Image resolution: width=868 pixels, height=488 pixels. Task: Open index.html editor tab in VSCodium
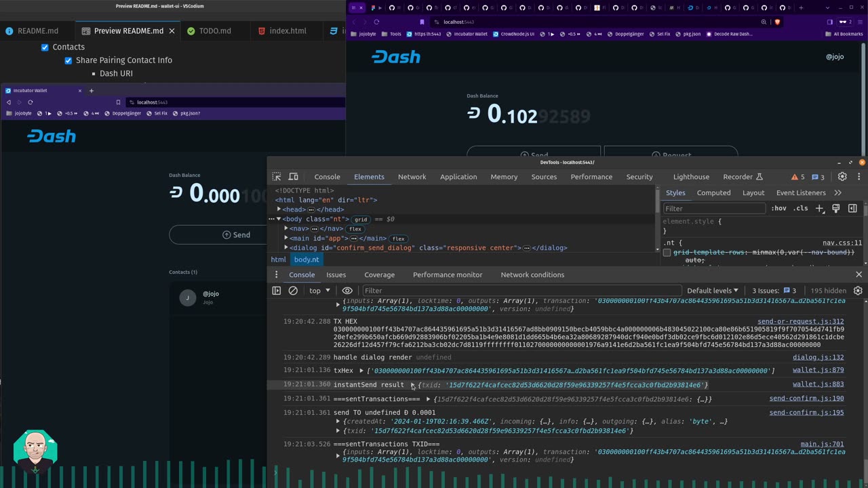coord(281,31)
